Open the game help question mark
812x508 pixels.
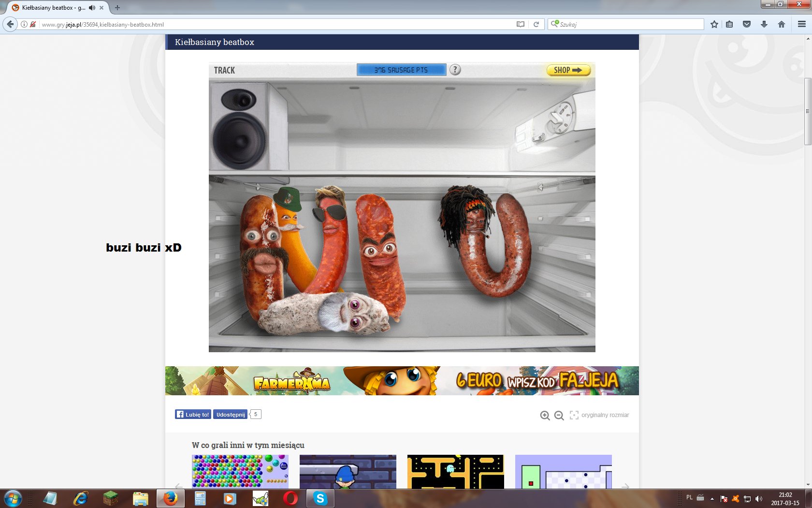(x=455, y=70)
